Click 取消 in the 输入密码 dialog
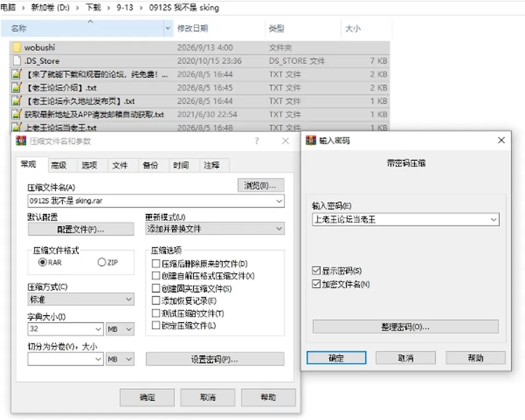 coord(405,358)
